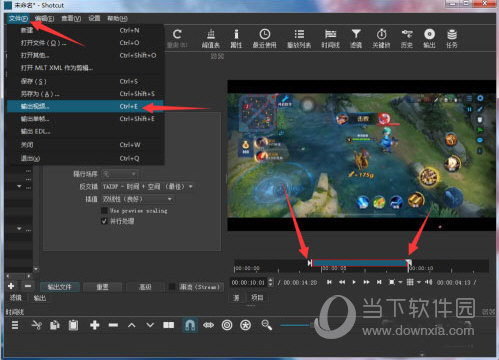
Task: Click the timeline Lift up-arrow icon
Action: click(132, 325)
